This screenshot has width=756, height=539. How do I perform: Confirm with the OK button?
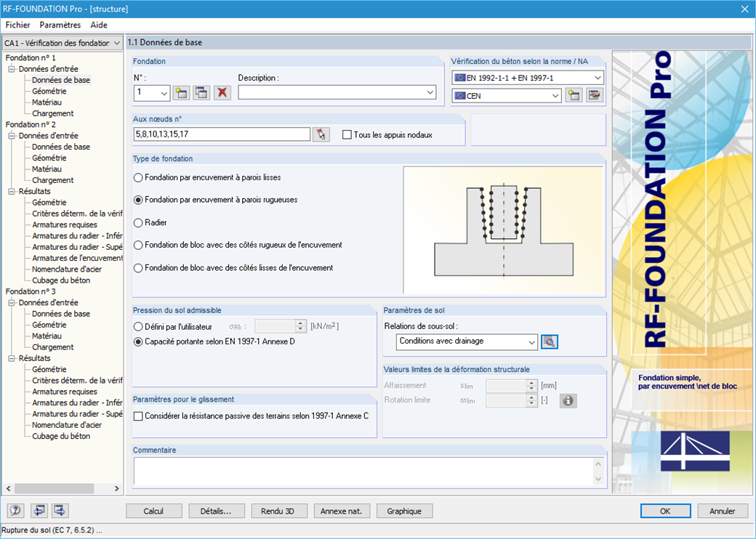pos(665,511)
